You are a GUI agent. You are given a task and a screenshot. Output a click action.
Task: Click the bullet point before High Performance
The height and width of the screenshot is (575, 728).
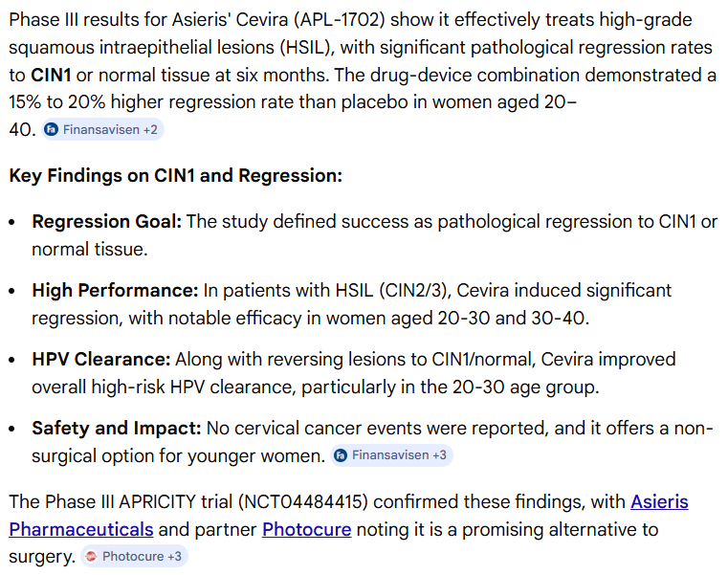coord(11,290)
